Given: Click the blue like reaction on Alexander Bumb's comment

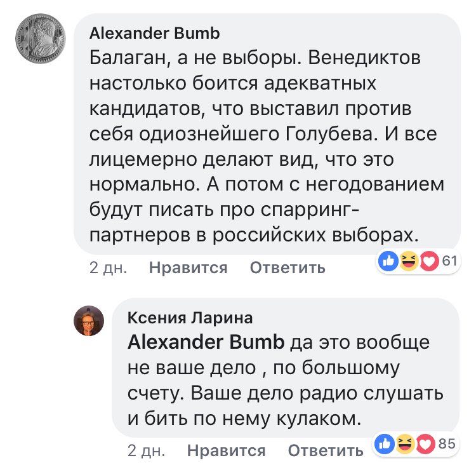Looking at the screenshot, I should click(390, 261).
